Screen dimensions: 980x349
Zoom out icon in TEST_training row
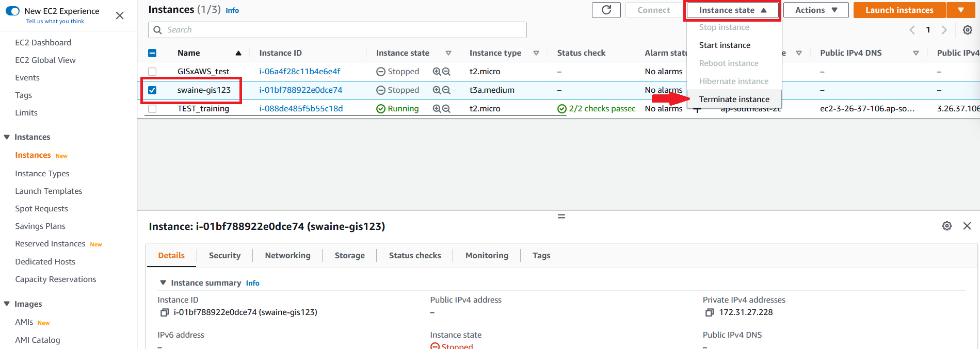coord(446,109)
